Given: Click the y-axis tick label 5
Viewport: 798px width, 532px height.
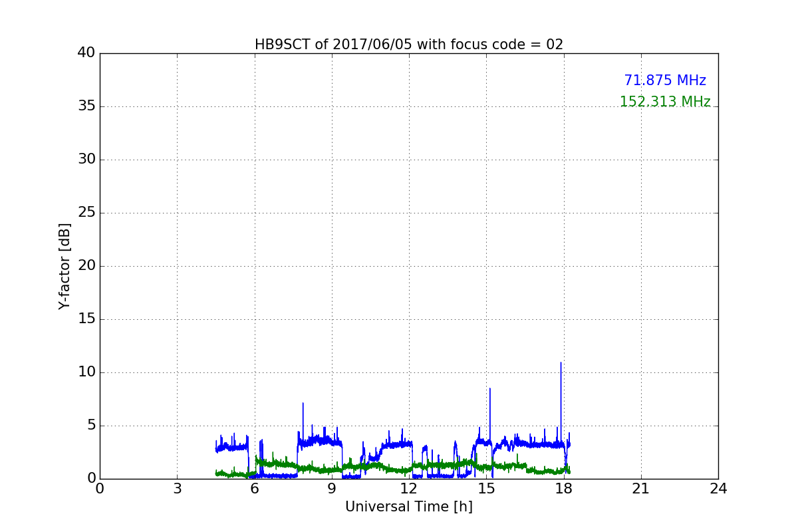Looking at the screenshot, I should pos(91,426).
